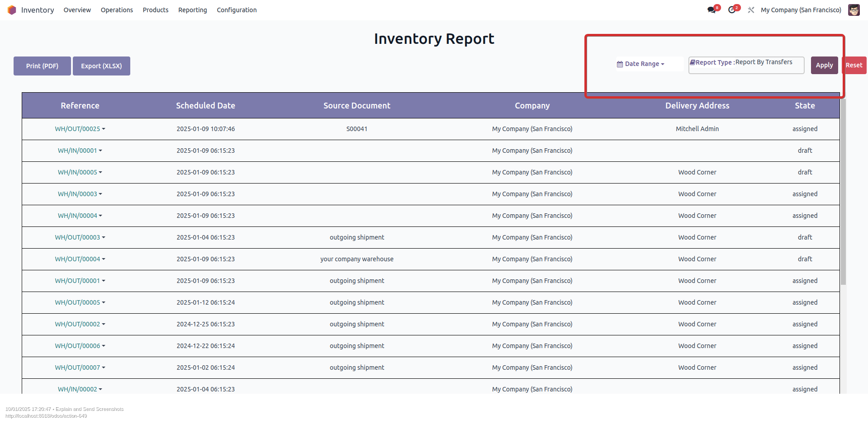The width and height of the screenshot is (868, 424).
Task: Click the 'your company warehouse' source cell
Action: coord(357,259)
